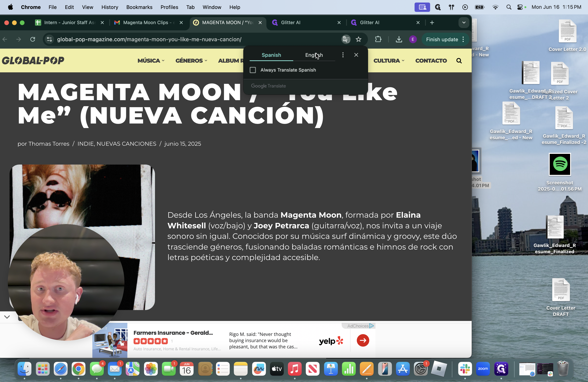
Task: Open Zoom in the Dock
Action: 483,369
